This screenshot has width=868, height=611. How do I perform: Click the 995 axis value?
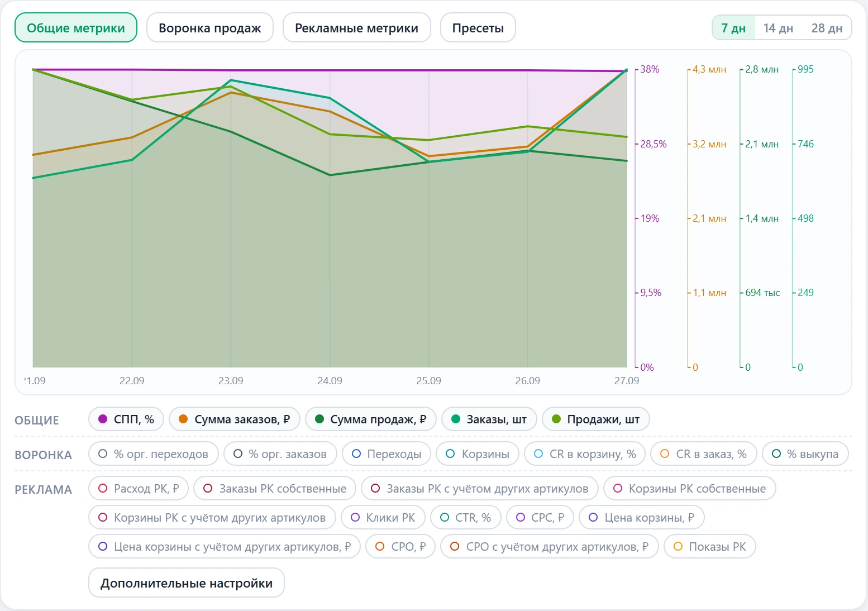(x=805, y=69)
